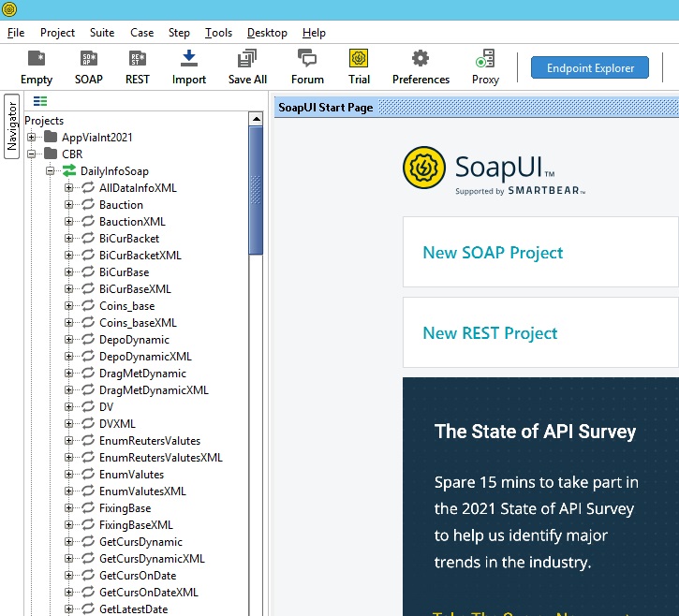Screen dimensions: 679x616
Task: Open The State of API Survey banner
Action: (x=540, y=496)
